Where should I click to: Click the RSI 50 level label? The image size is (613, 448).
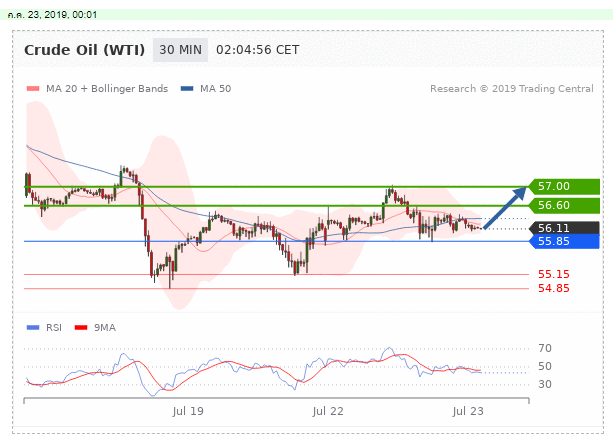545,366
